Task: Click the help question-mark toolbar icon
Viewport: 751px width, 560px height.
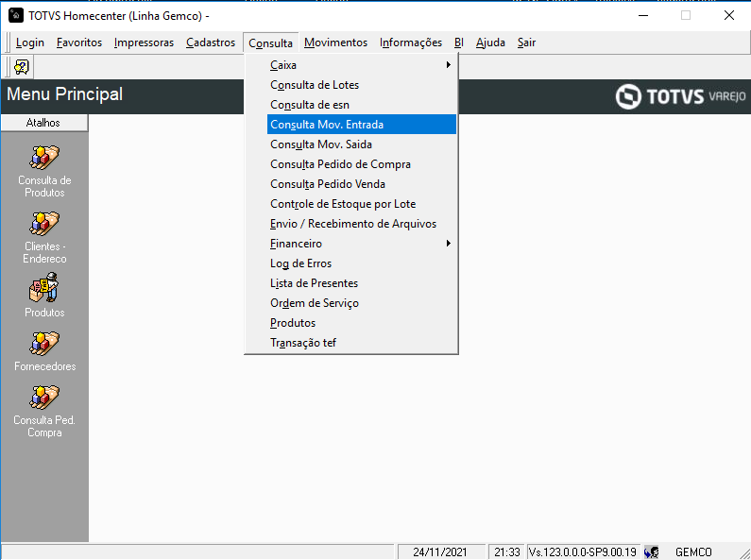Action: [x=22, y=67]
